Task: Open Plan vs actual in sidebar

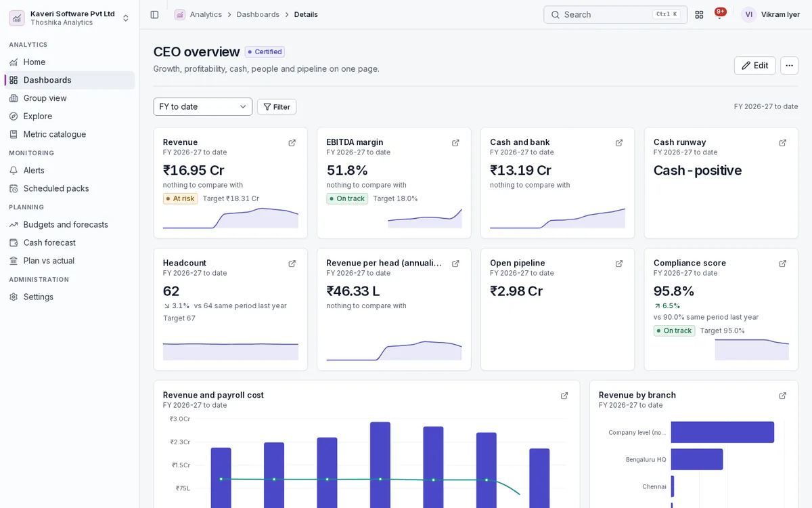Action: pyautogui.click(x=70, y=261)
